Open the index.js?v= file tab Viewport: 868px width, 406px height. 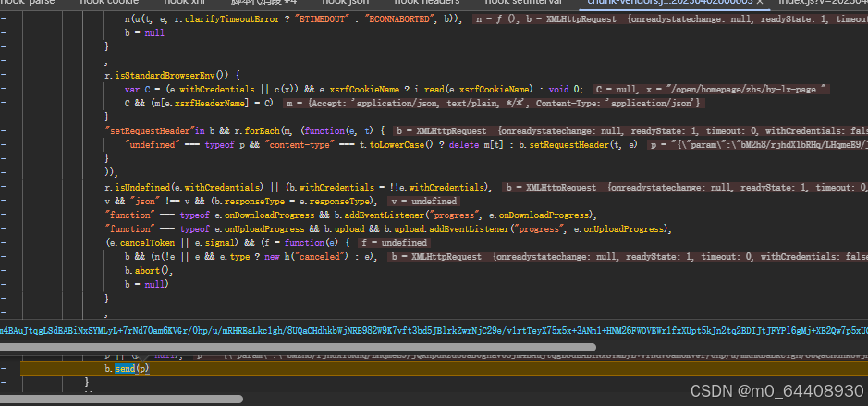(823, 2)
